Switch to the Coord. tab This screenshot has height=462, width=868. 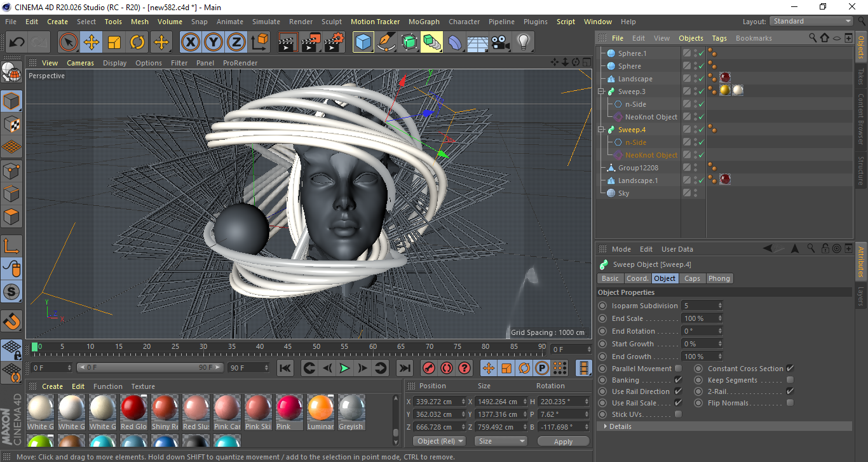[x=637, y=278]
